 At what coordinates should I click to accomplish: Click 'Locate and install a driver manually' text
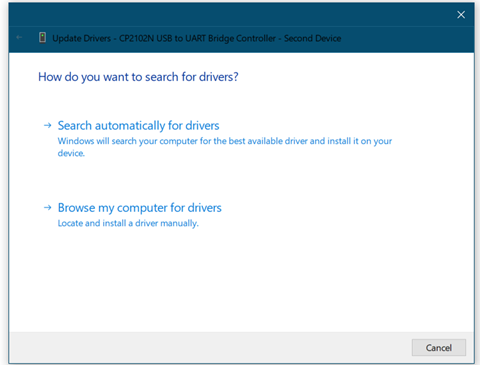point(128,223)
